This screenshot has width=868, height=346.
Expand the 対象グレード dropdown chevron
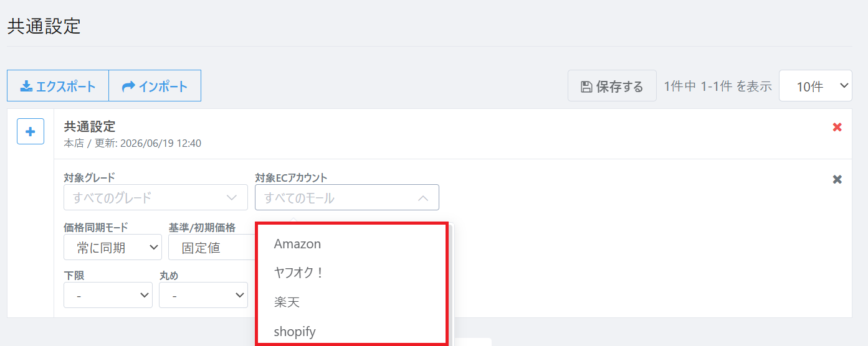click(x=232, y=198)
